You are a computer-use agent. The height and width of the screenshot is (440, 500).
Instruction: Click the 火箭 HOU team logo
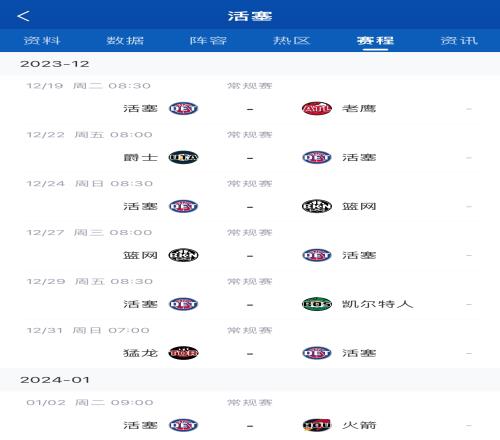coord(317,425)
